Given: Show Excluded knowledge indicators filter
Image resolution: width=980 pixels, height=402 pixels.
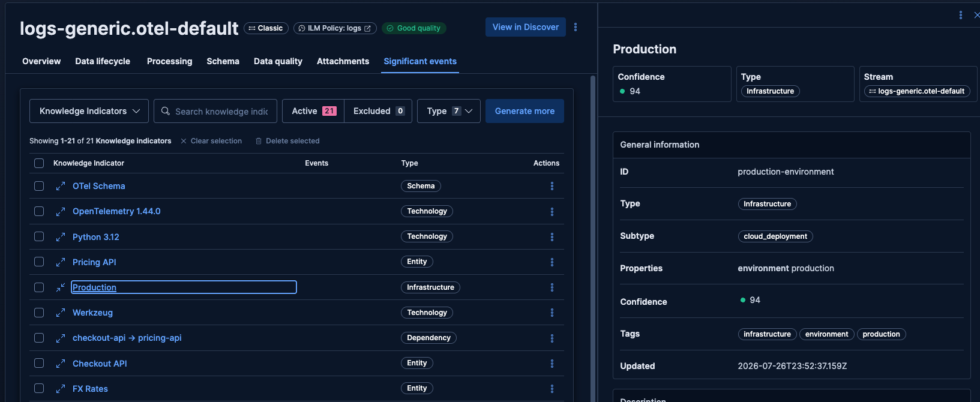Looking at the screenshot, I should click(x=379, y=111).
